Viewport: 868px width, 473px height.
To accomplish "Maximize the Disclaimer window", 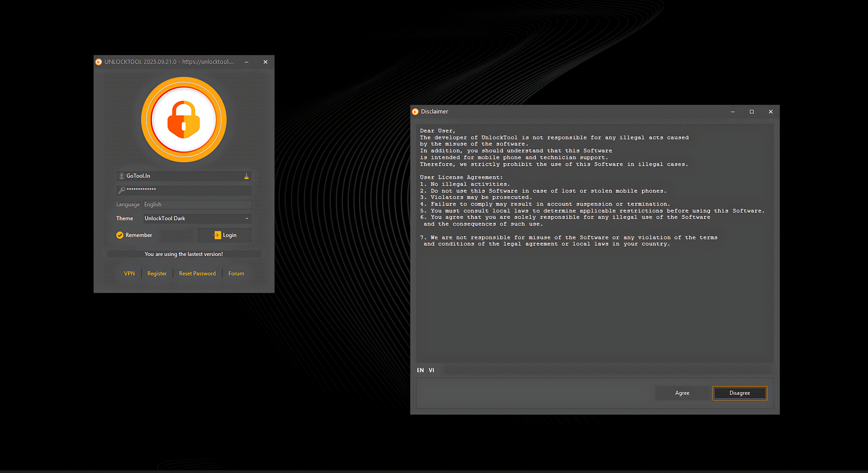I will pyautogui.click(x=751, y=112).
